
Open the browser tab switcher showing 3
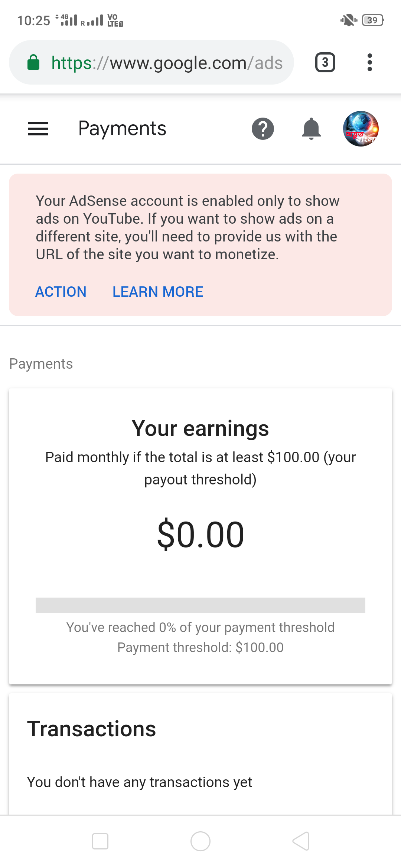(325, 62)
